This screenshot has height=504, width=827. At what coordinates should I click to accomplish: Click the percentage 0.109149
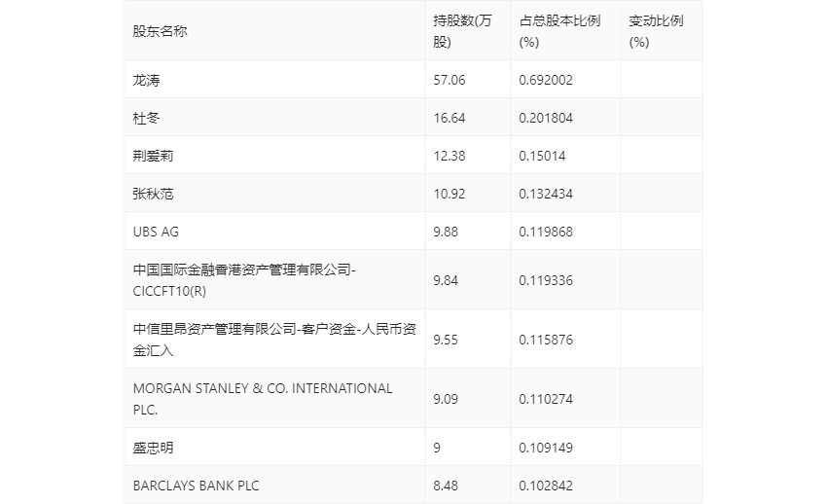[x=546, y=448]
